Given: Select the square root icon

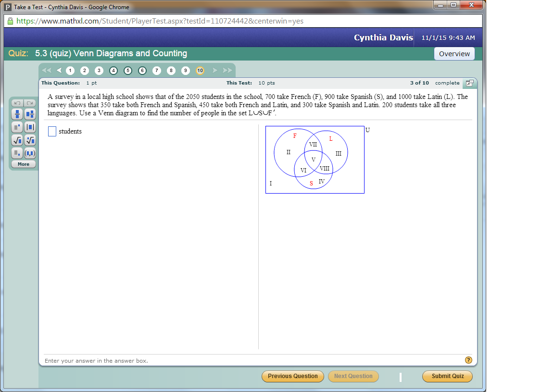Looking at the screenshot, I should 17,140.
